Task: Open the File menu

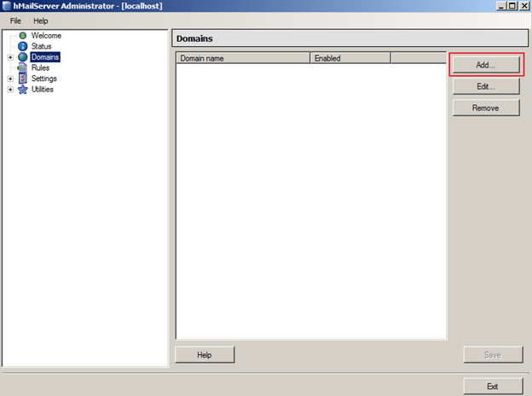Action: point(15,20)
